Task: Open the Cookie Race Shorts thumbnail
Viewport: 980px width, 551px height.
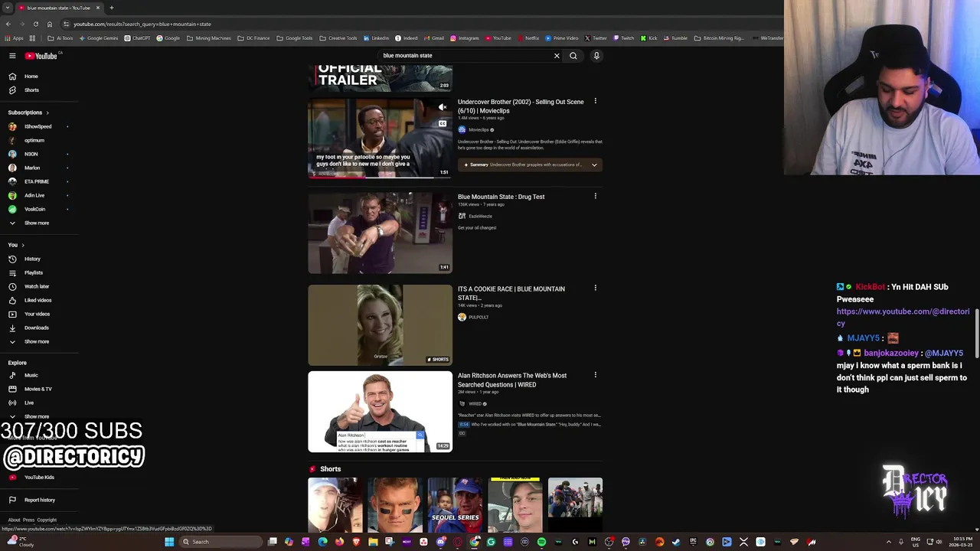Action: [x=380, y=325]
